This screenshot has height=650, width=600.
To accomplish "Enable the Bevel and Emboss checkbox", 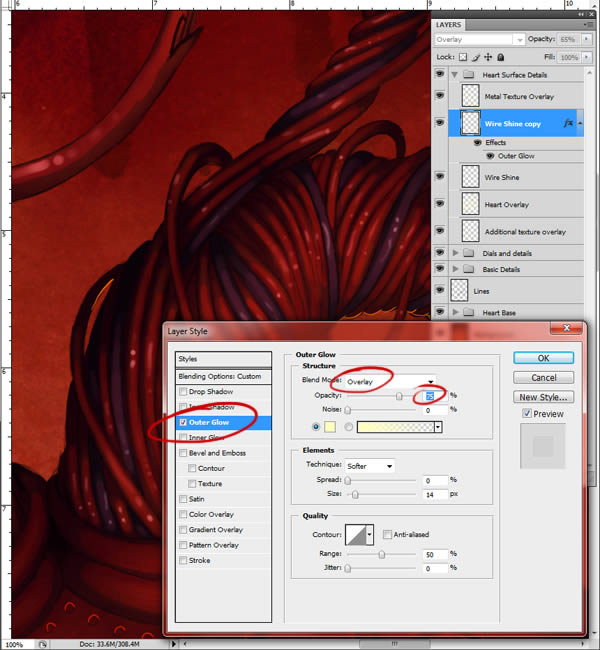I will click(183, 453).
